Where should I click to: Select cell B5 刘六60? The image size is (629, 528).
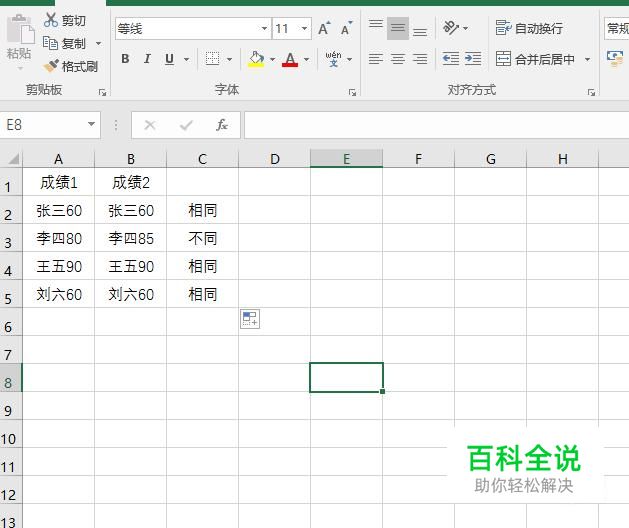tap(131, 294)
